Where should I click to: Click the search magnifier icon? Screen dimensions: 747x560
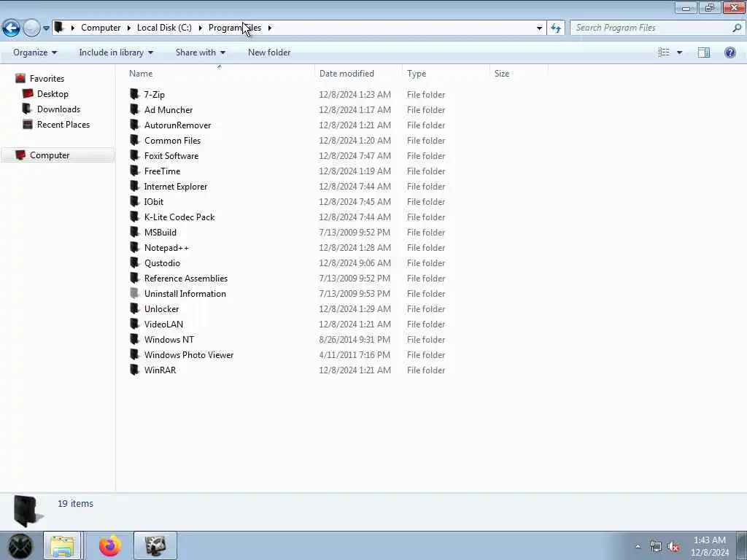coord(737,28)
